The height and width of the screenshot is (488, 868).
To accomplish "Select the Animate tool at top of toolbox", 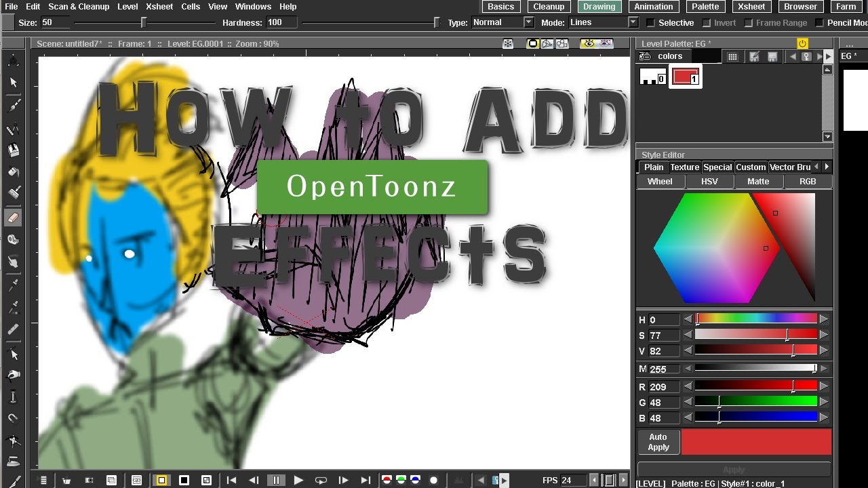I will [13, 60].
